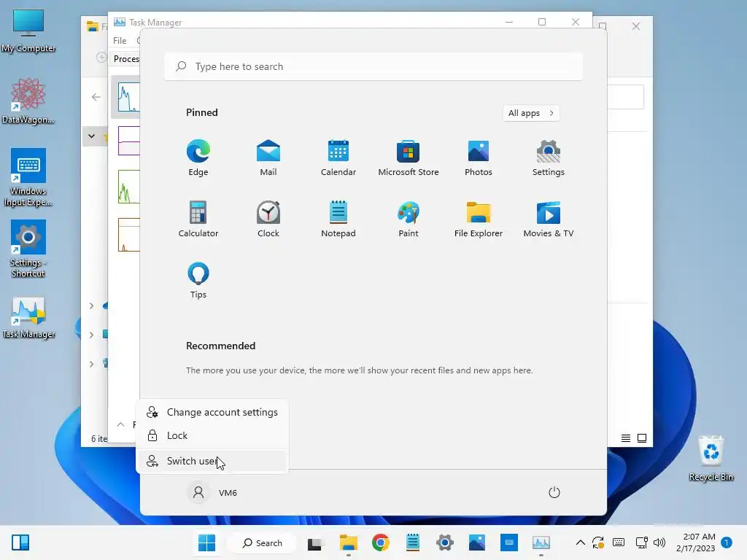Click the taskbar Search box
The height and width of the screenshot is (560, 747).
point(262,542)
